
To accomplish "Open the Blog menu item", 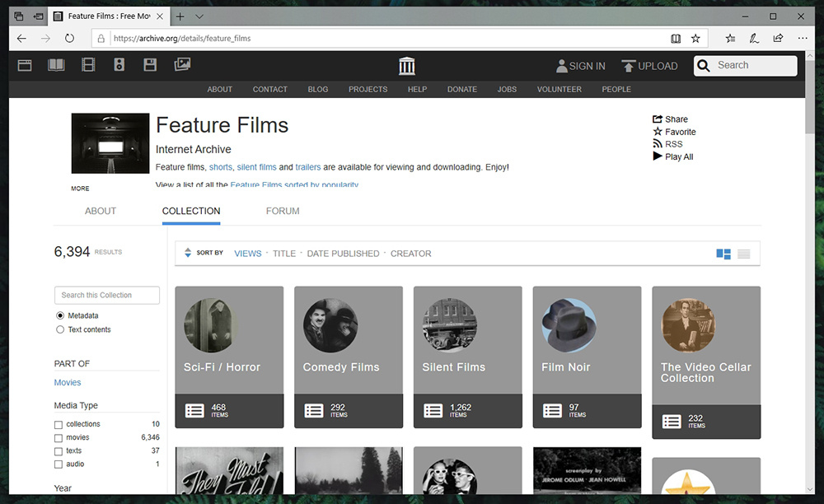I will click(x=318, y=89).
